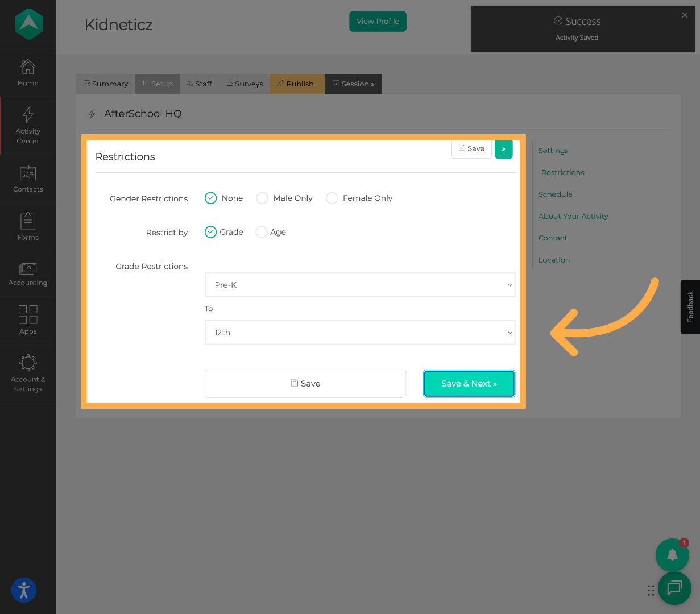Open the Apps grid icon
This screenshot has height=614, width=700.
point(28,320)
